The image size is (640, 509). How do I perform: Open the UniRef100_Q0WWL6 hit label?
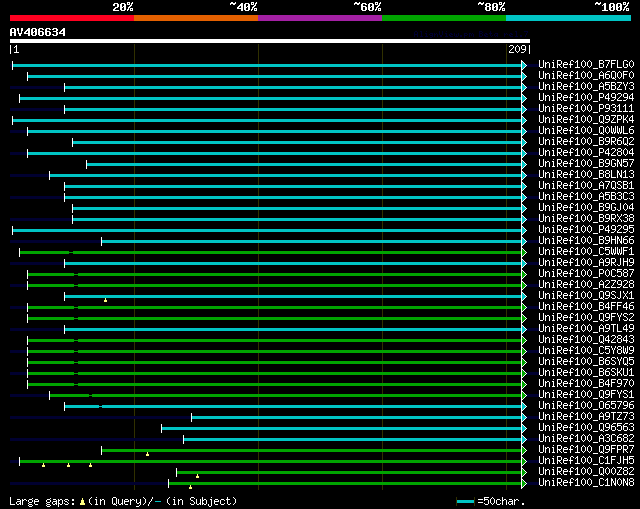pos(586,131)
